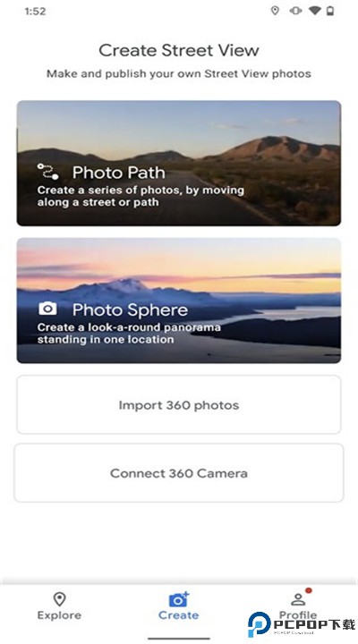Switch to the Explore tab
The width and height of the screenshot is (358, 644).
pyautogui.click(x=59, y=606)
